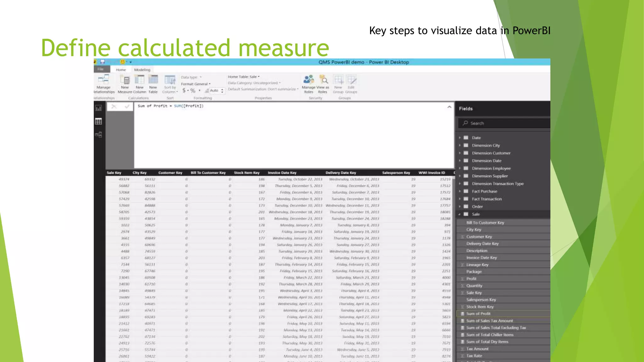
Task: Open the Sort by Column option
Action: click(x=170, y=84)
